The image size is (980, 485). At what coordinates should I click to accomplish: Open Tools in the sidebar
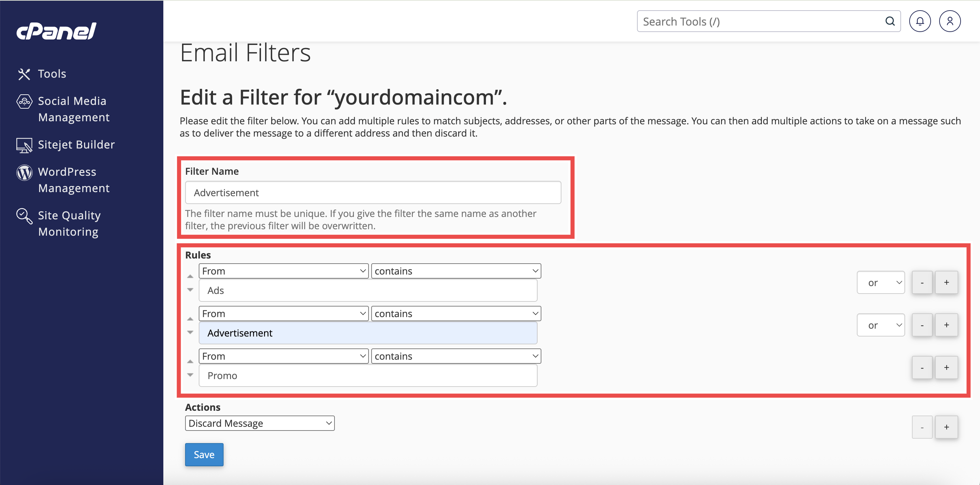click(x=52, y=74)
